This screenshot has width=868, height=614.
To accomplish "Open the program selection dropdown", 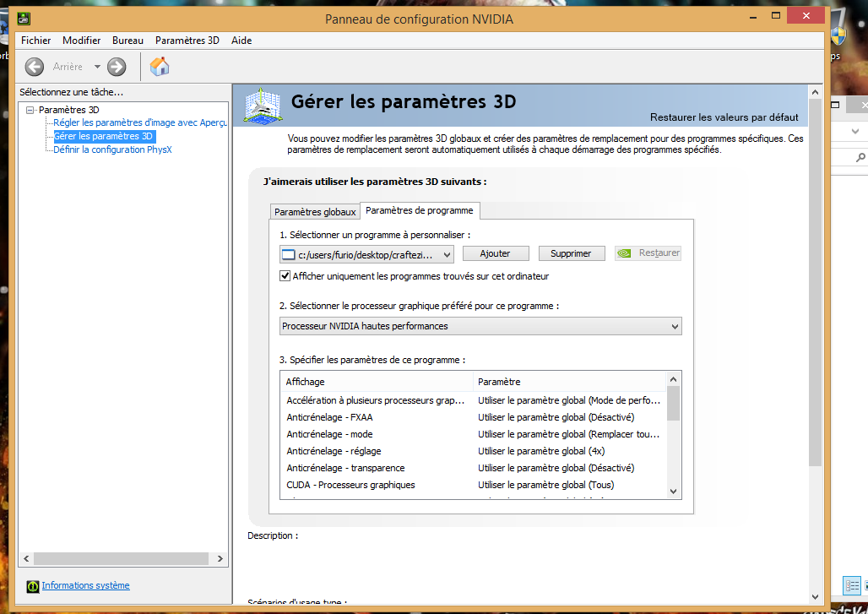I will point(366,255).
